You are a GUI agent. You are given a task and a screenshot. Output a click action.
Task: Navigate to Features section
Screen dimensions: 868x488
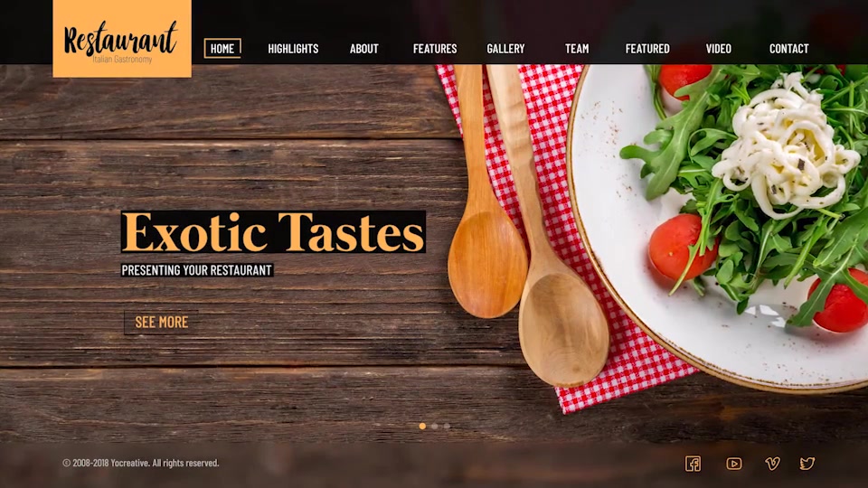coord(435,49)
